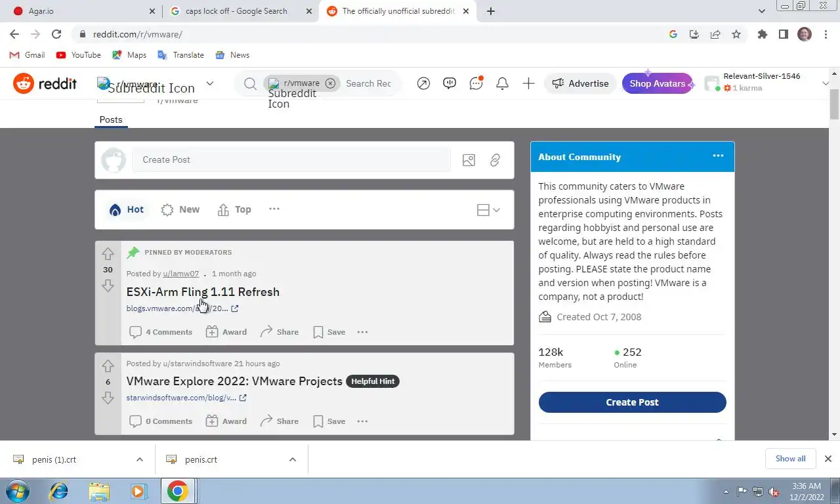Click Show all downloads
The image size is (840, 504).
[x=790, y=459]
